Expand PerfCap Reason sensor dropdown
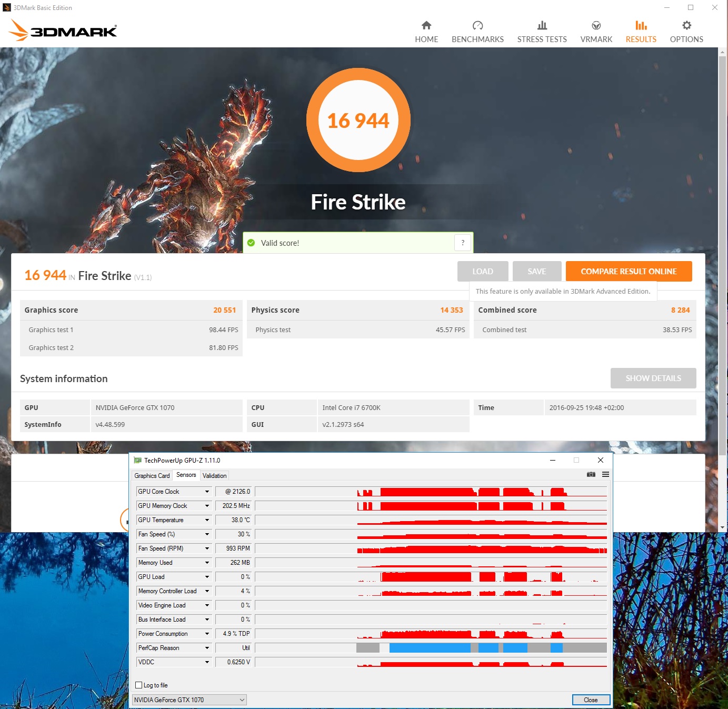Viewport: 728px width, 709px height. tap(207, 648)
